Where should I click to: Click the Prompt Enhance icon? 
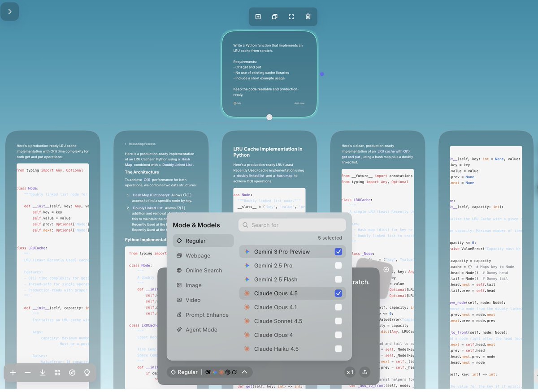[179, 314]
